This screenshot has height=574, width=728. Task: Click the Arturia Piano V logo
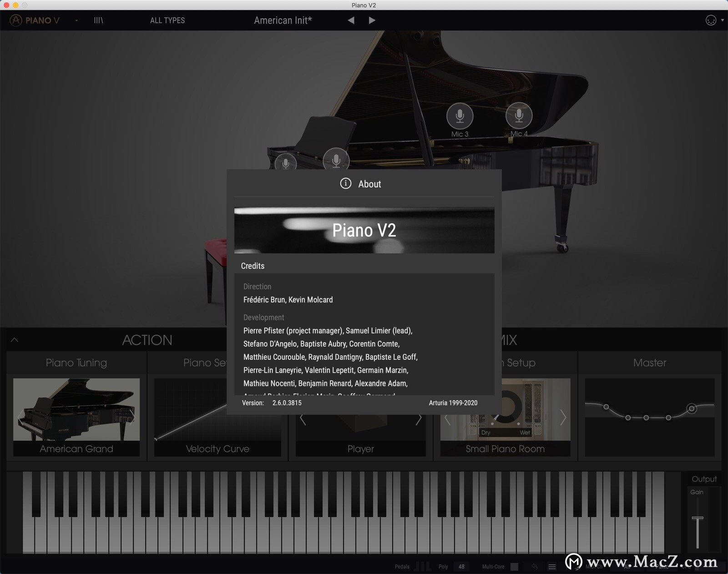pos(35,20)
